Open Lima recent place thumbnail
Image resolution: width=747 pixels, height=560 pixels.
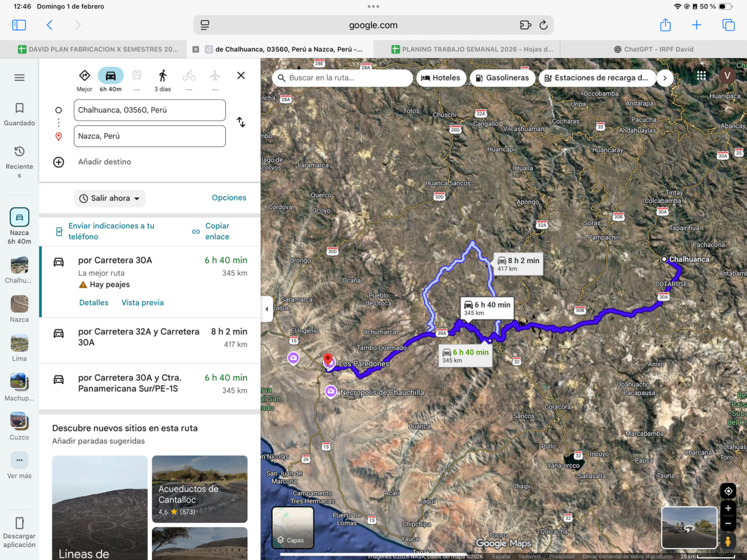click(19, 348)
